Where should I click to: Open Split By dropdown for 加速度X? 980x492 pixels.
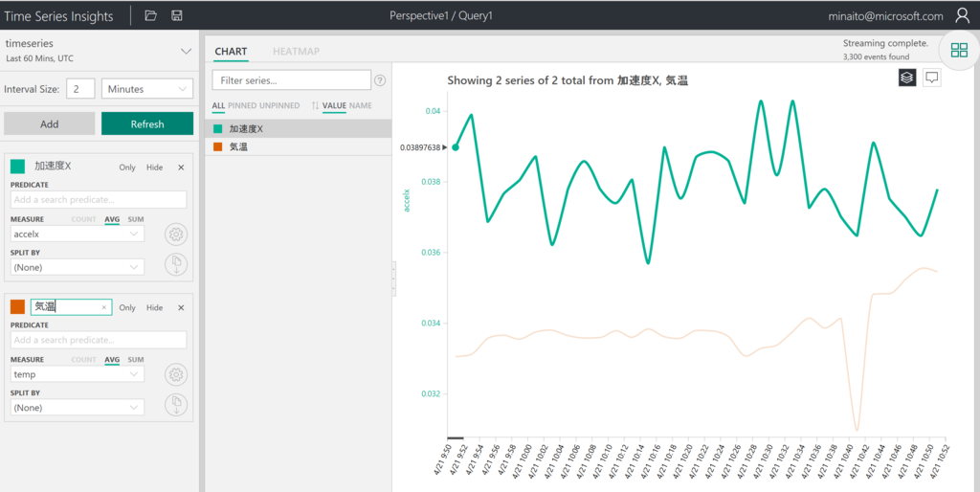(78, 267)
